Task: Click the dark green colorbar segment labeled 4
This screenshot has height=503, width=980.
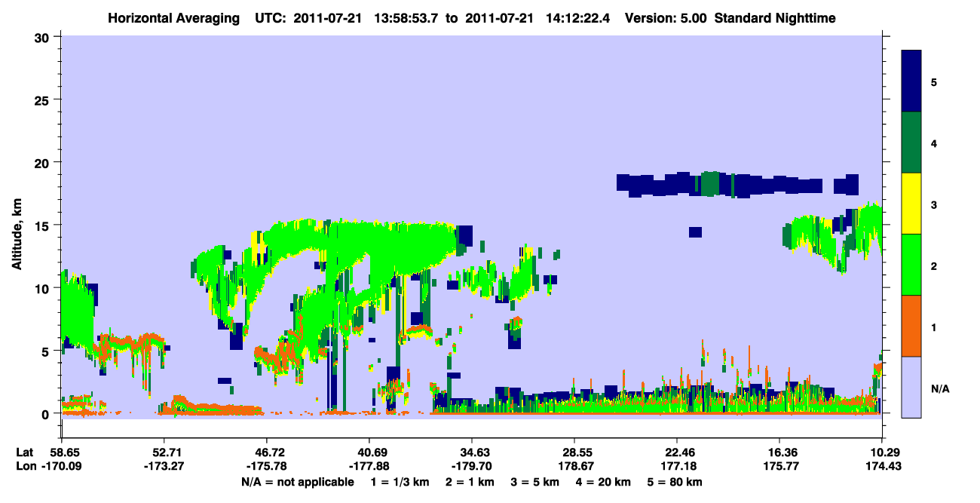Action: coord(911,143)
